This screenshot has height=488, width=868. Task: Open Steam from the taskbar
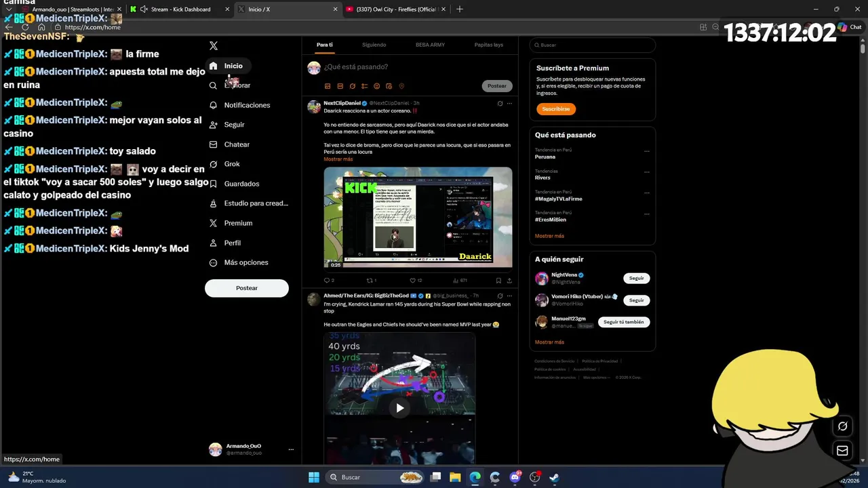click(x=554, y=477)
